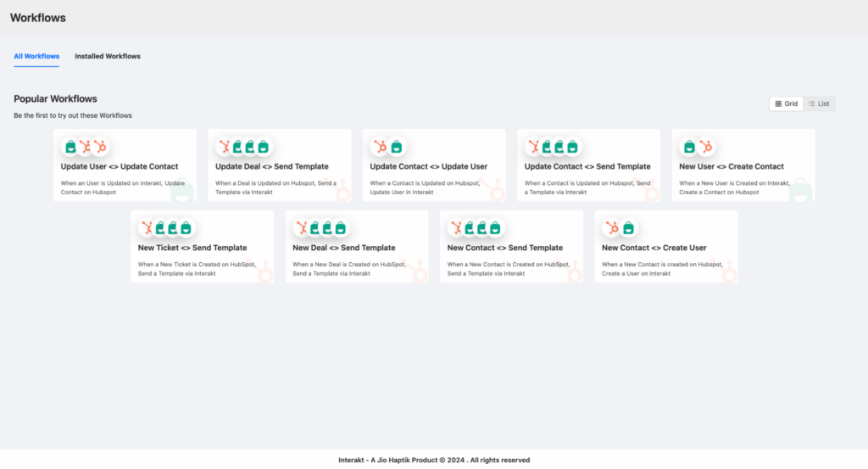The height and width of the screenshot is (469, 868).
Task: Click text "When an User is Updated on Interakt, Update Contact on Hubspot"
Action: pos(123,187)
